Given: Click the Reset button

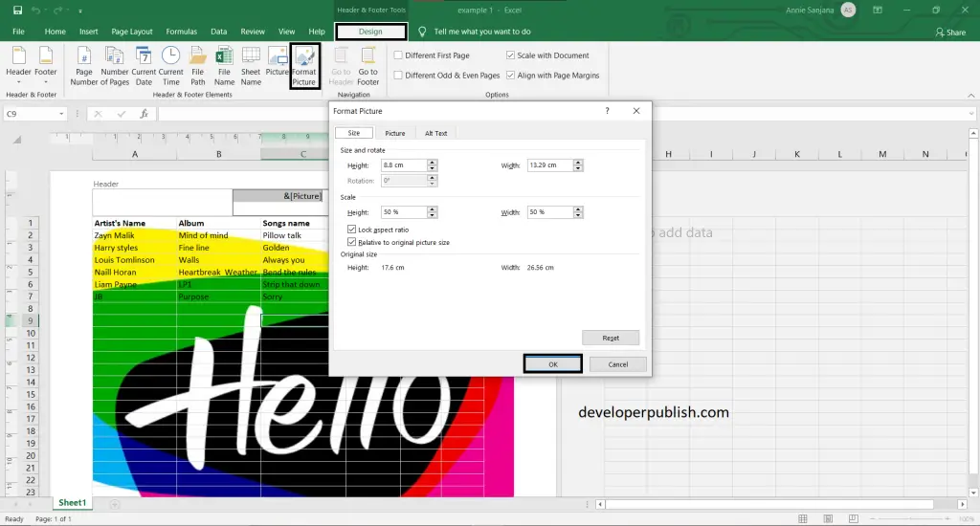Looking at the screenshot, I should coord(611,338).
